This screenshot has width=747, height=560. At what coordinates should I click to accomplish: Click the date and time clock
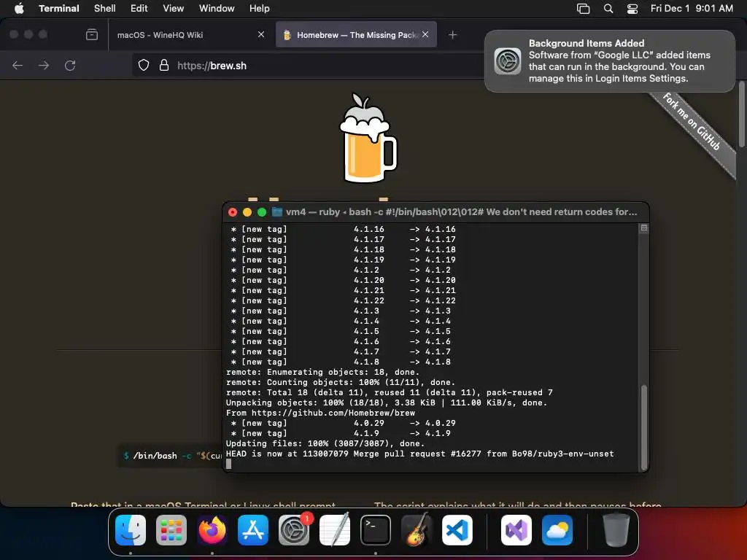click(x=692, y=8)
